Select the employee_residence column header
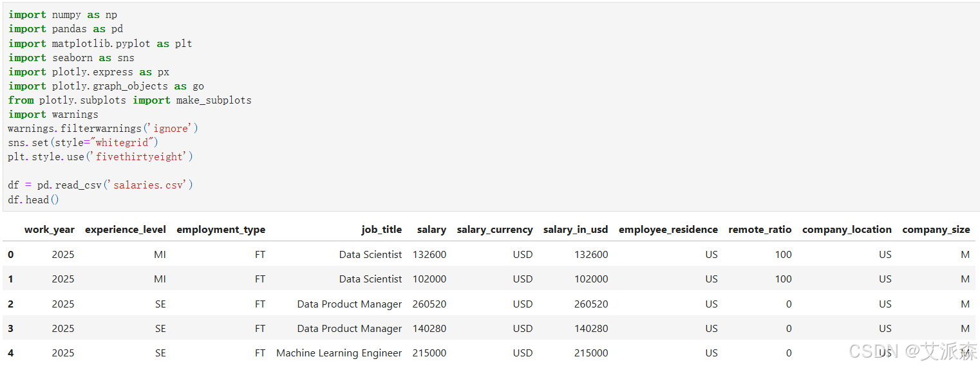Viewport: 980px width, 368px height. [668, 230]
